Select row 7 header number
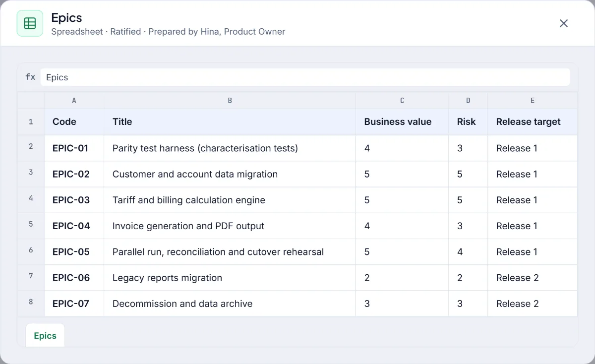595x364 pixels. click(x=31, y=277)
